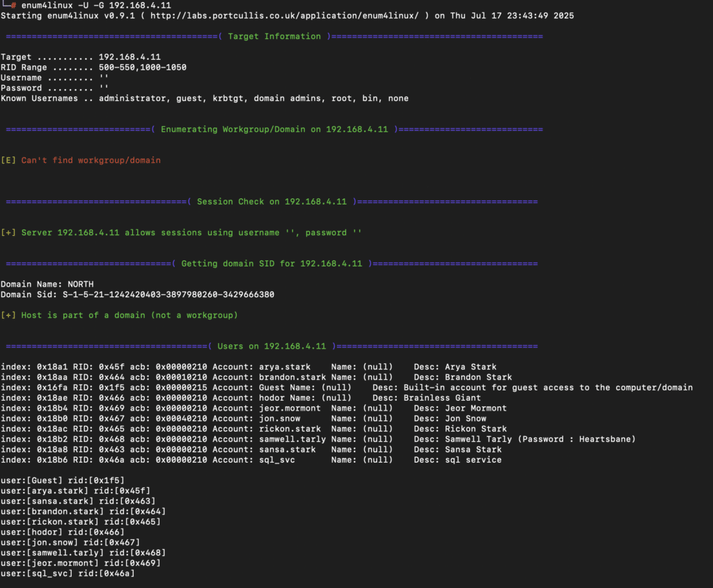Select the 'Getting domain SID' header
The width and height of the screenshot is (713, 588).
point(272,264)
